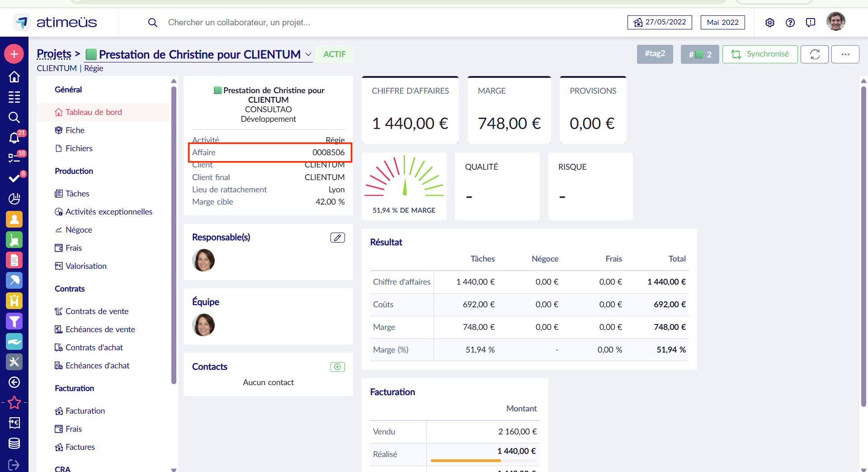Open task list icon with 18 badge

tap(14, 158)
